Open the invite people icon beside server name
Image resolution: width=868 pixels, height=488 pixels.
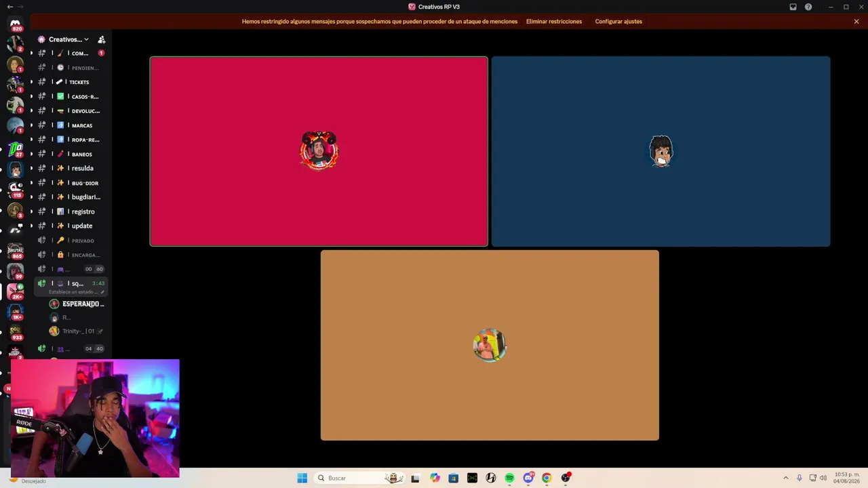click(102, 39)
